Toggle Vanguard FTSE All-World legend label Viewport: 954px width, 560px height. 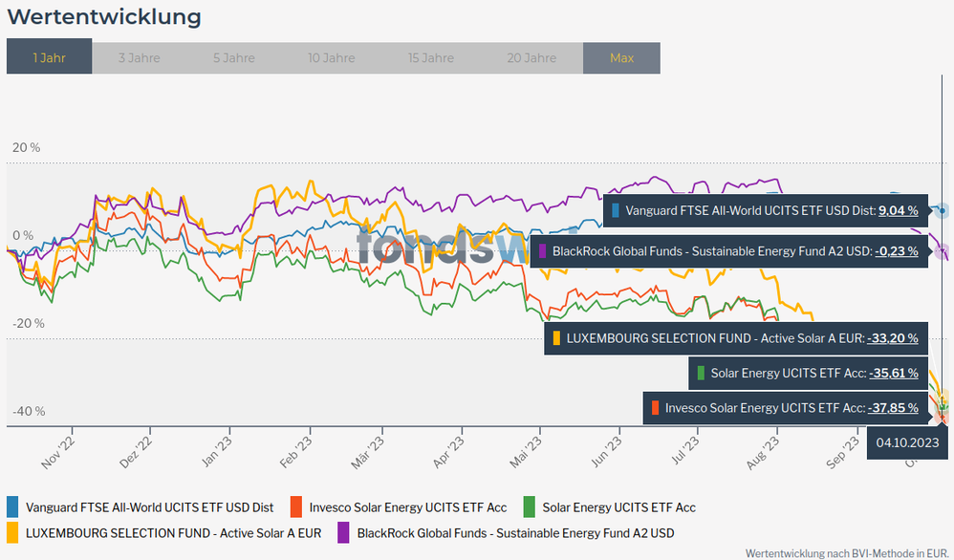[150, 507]
